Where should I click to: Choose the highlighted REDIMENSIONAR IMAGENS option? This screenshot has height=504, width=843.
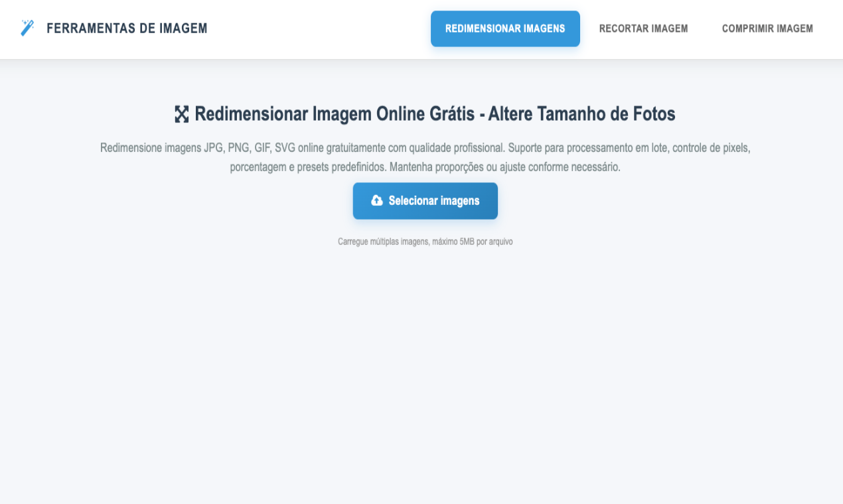505,29
